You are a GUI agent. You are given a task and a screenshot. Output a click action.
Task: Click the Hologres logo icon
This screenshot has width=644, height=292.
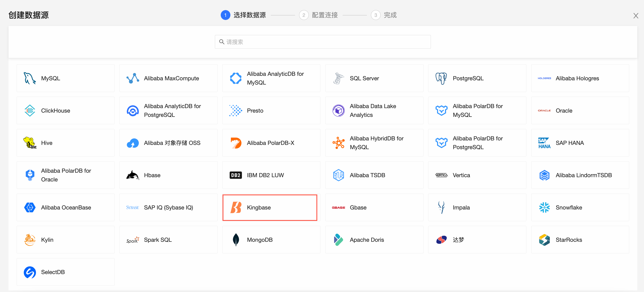544,78
